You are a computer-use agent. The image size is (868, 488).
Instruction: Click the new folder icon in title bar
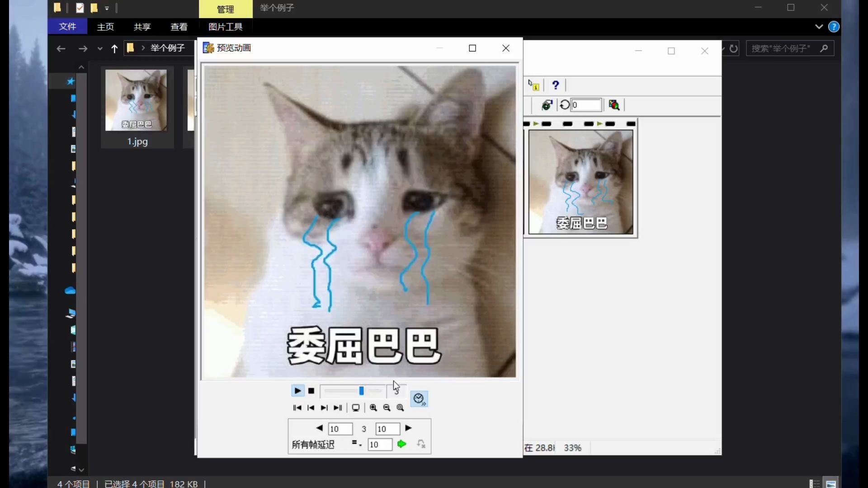94,8
